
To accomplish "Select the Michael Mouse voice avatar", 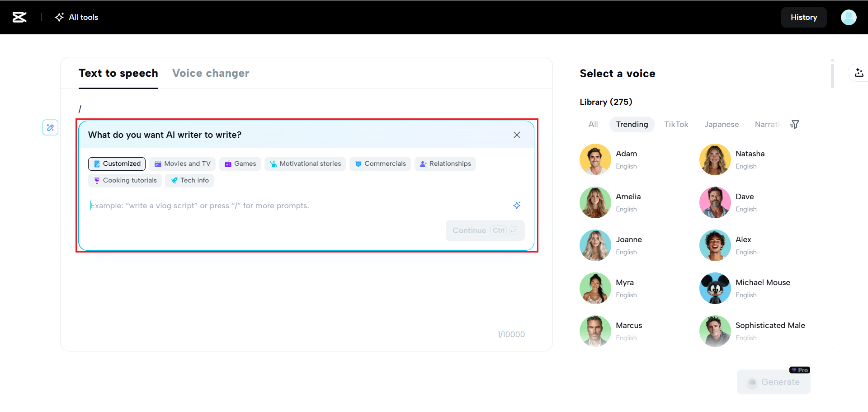I will click(715, 288).
